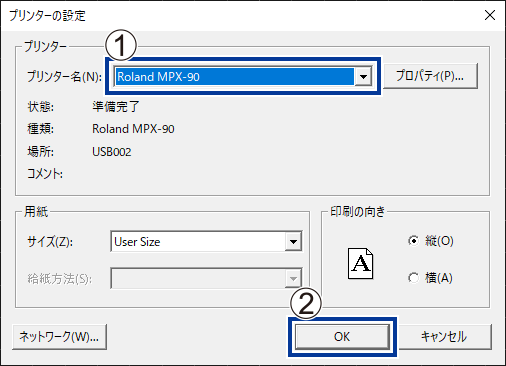Click the 準備完了 status text
The height and width of the screenshot is (366, 506).
point(116,107)
